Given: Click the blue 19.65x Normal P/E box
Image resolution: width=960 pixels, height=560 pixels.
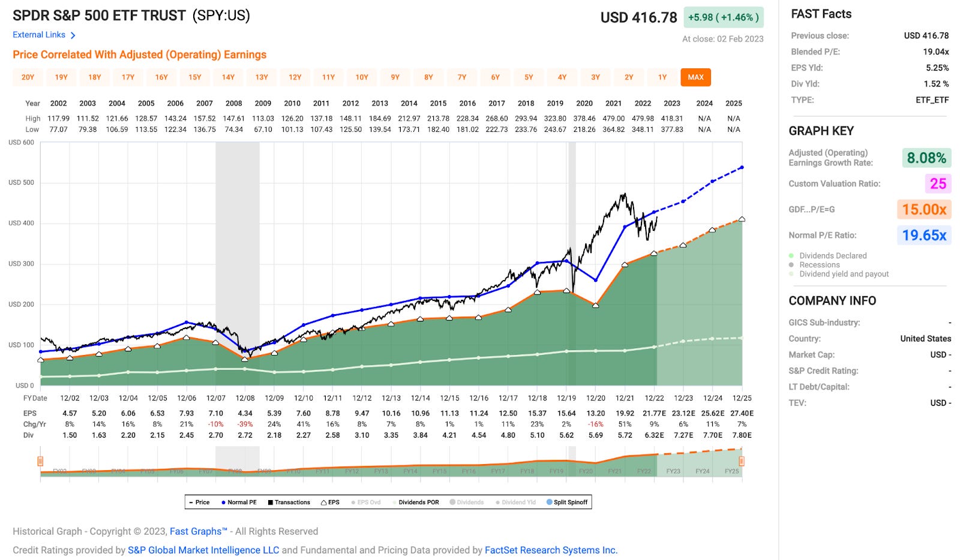Looking at the screenshot, I should coord(924,235).
